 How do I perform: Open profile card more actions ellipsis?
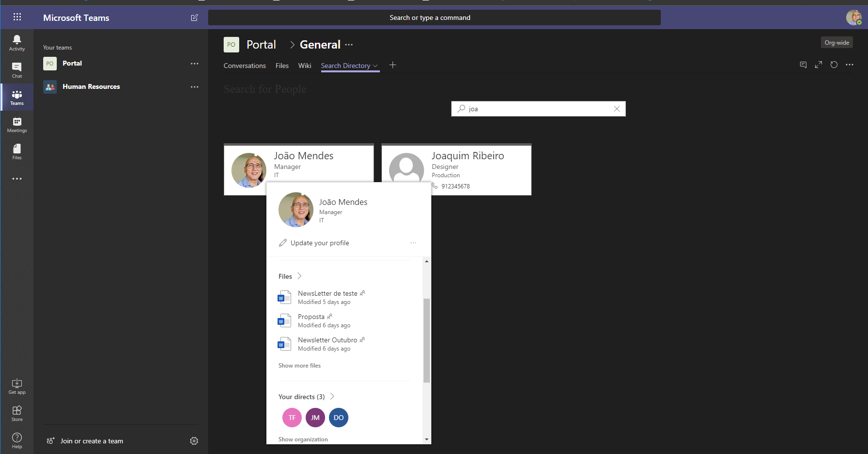(x=413, y=243)
